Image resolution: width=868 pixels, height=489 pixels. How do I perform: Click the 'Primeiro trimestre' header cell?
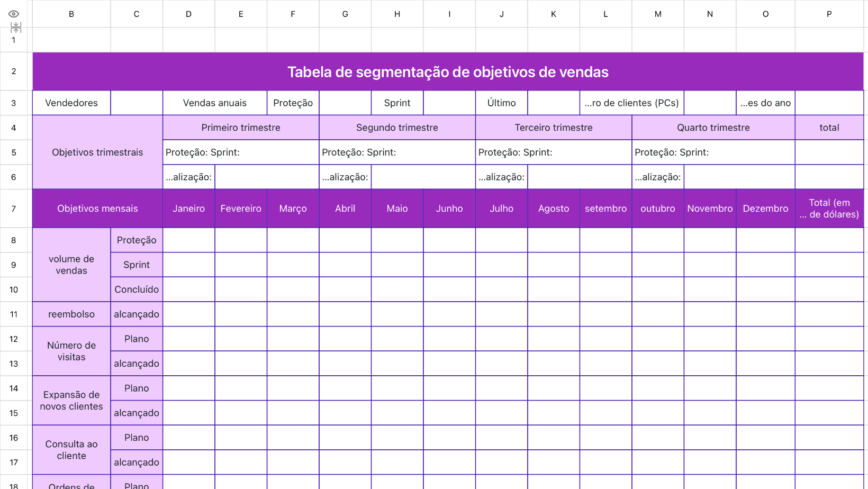pos(241,128)
